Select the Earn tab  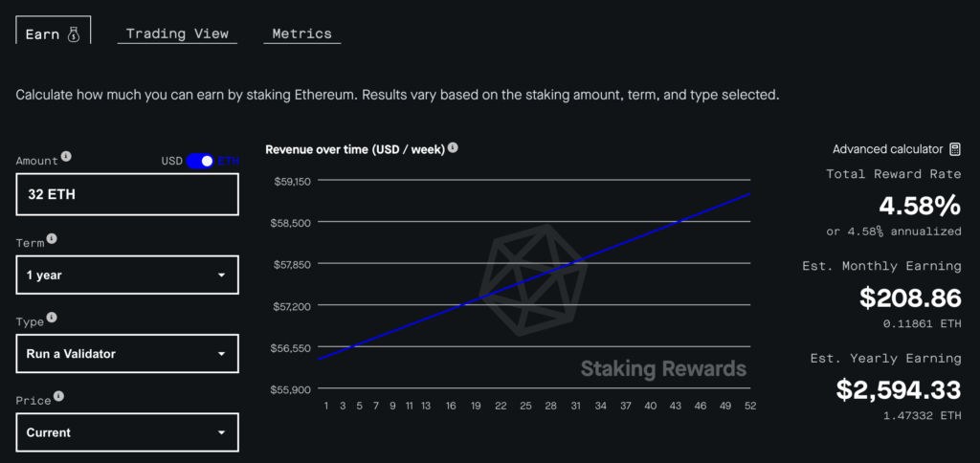pyautogui.click(x=54, y=31)
